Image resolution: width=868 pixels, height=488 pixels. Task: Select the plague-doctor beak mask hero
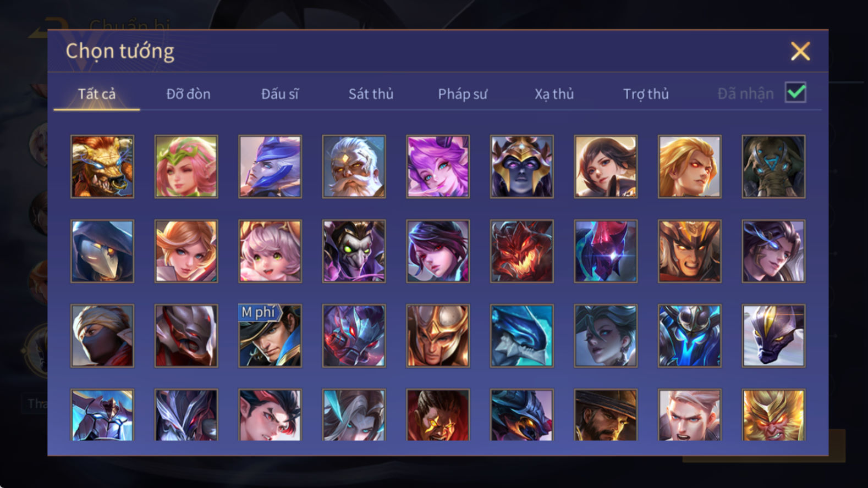coord(102,251)
